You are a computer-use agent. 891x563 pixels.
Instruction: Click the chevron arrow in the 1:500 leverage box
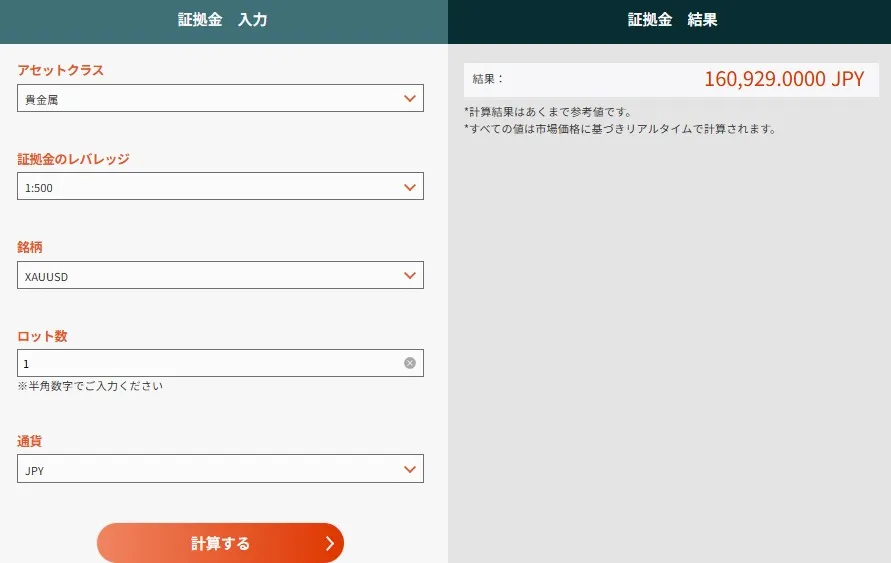click(409, 187)
